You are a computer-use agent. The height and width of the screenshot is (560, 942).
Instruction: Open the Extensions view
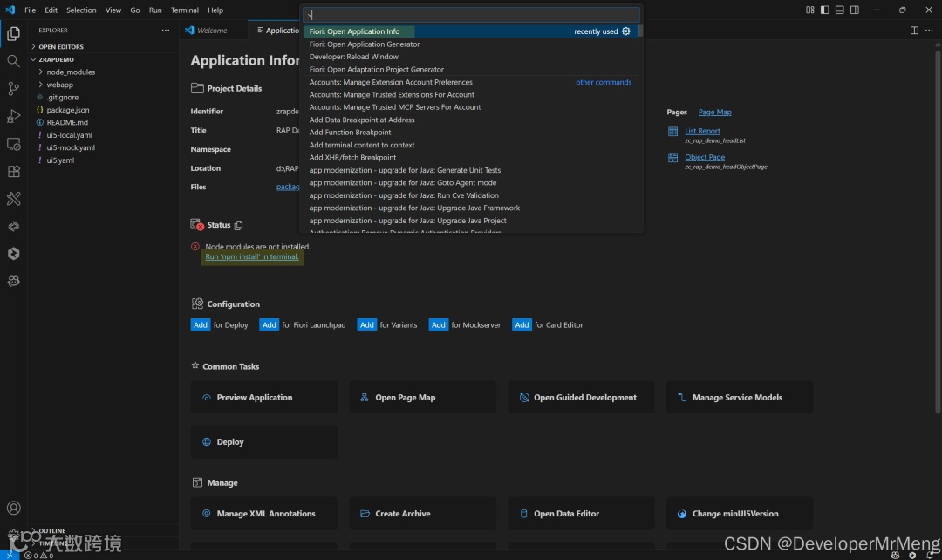13,171
